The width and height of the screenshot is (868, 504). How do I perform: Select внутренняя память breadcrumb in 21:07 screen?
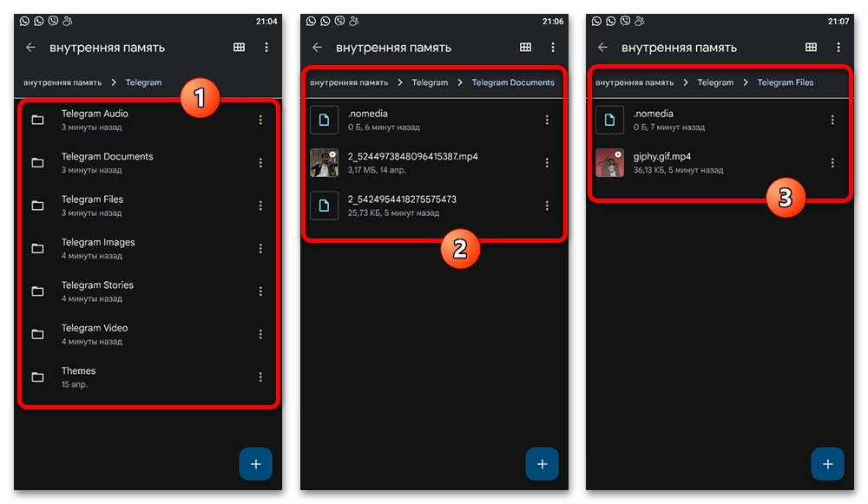(635, 82)
